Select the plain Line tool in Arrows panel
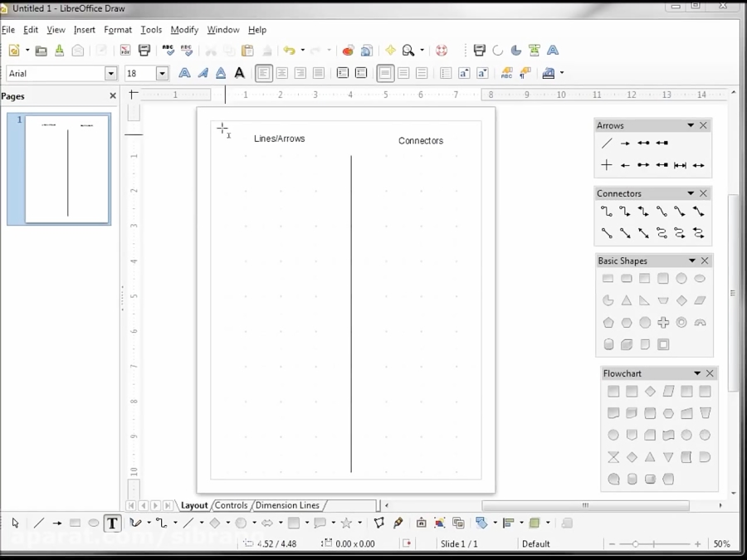 coord(606,143)
